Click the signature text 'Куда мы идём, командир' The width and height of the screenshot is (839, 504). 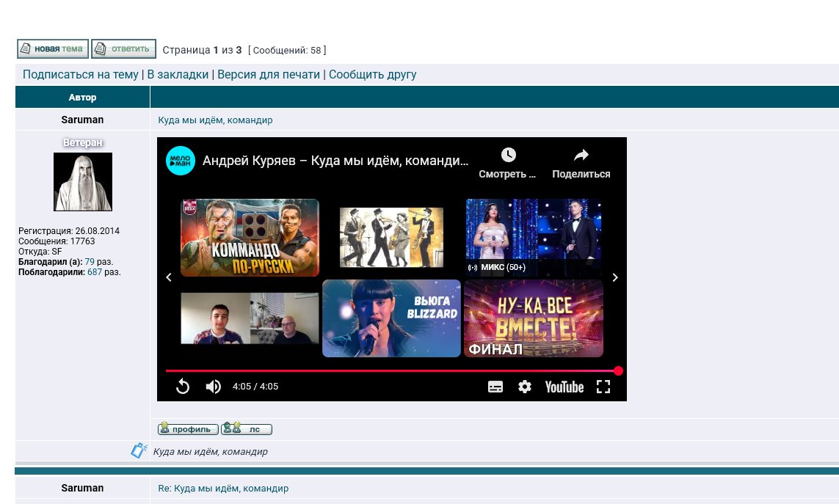tap(210, 452)
